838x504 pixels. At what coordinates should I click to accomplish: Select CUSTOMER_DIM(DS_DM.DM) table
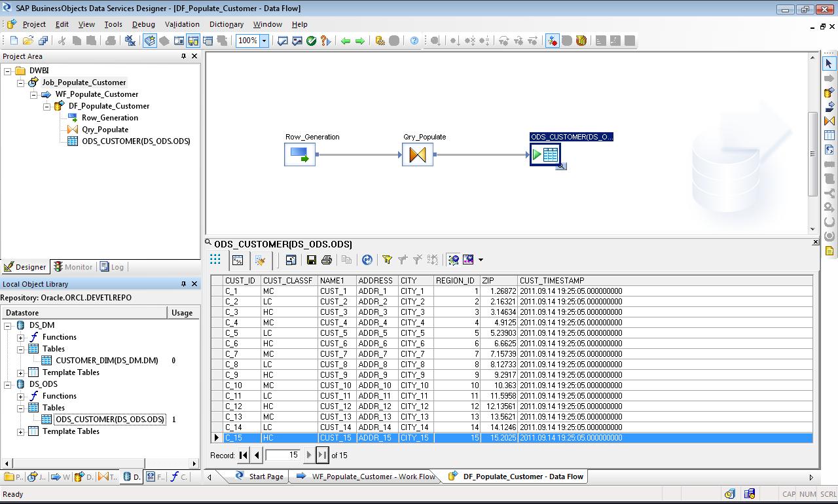pos(107,361)
